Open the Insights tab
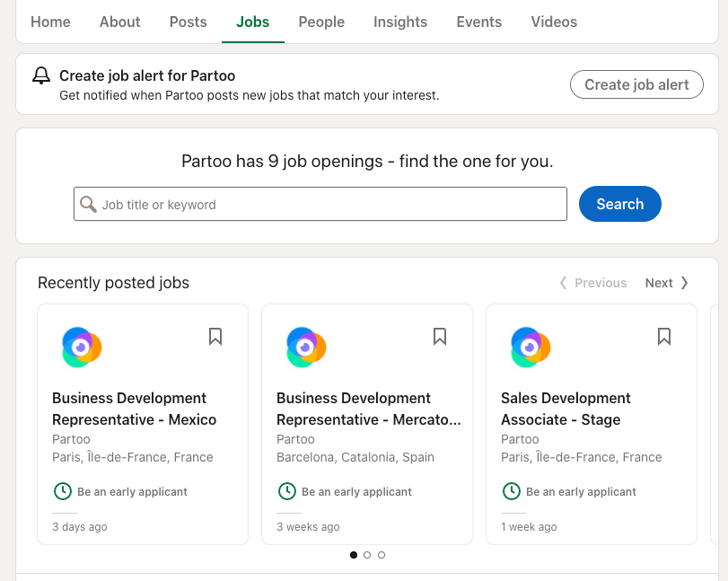Image resolution: width=728 pixels, height=581 pixels. point(400,22)
